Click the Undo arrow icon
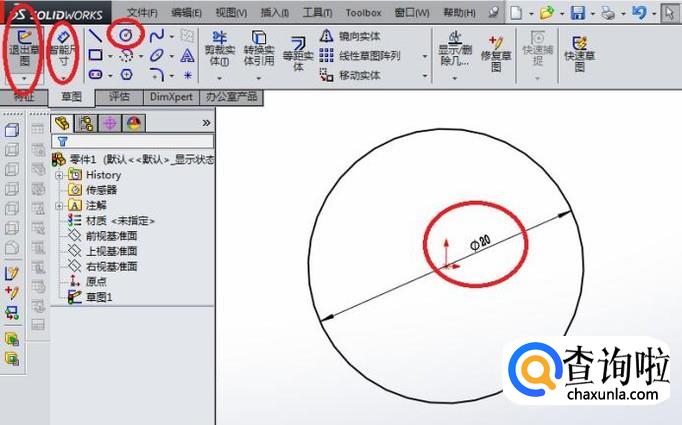Screen dimensions: 682x425 pyautogui.click(x=639, y=13)
